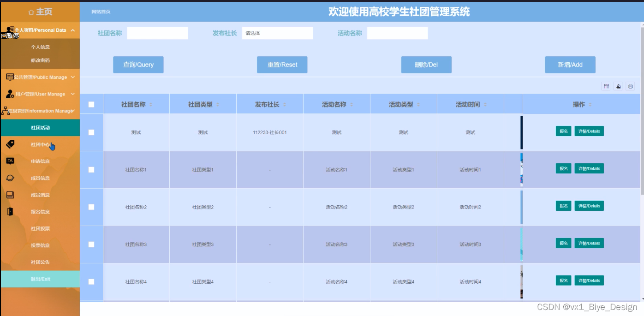644x316 pixels.
Task: Click the tag icon for 社团中心
Action: (10, 144)
